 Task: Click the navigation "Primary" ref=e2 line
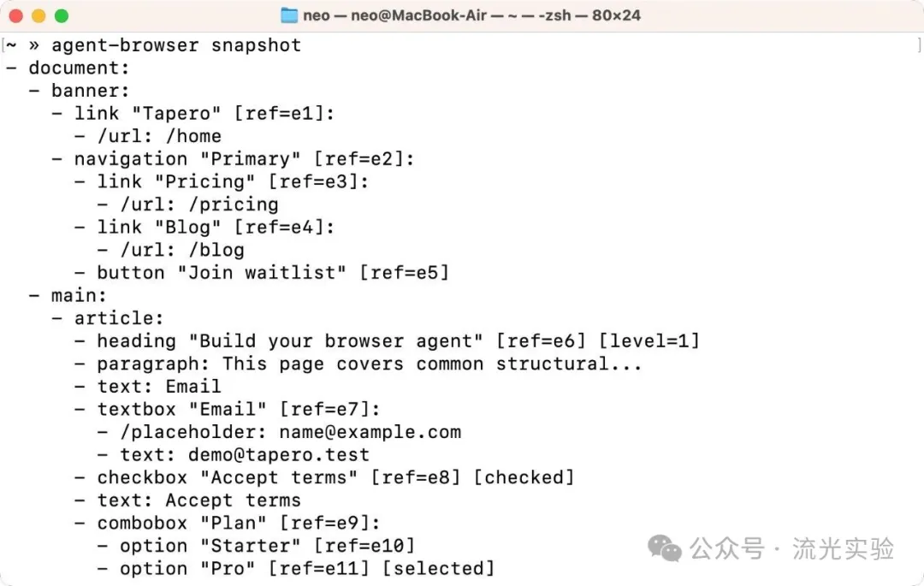tap(233, 159)
